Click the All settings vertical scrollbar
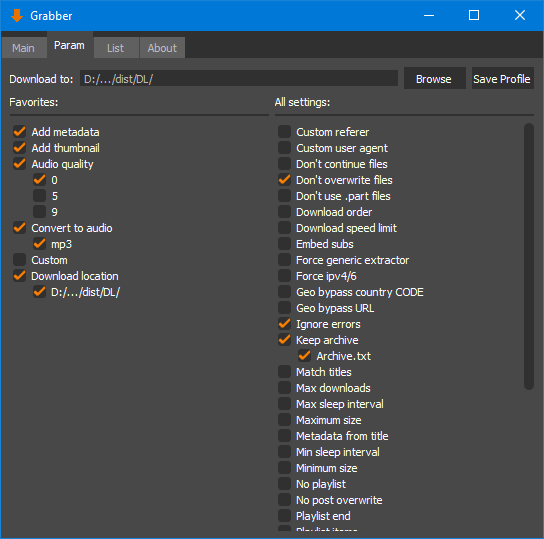Viewport: 544px width, 539px height. point(529,257)
